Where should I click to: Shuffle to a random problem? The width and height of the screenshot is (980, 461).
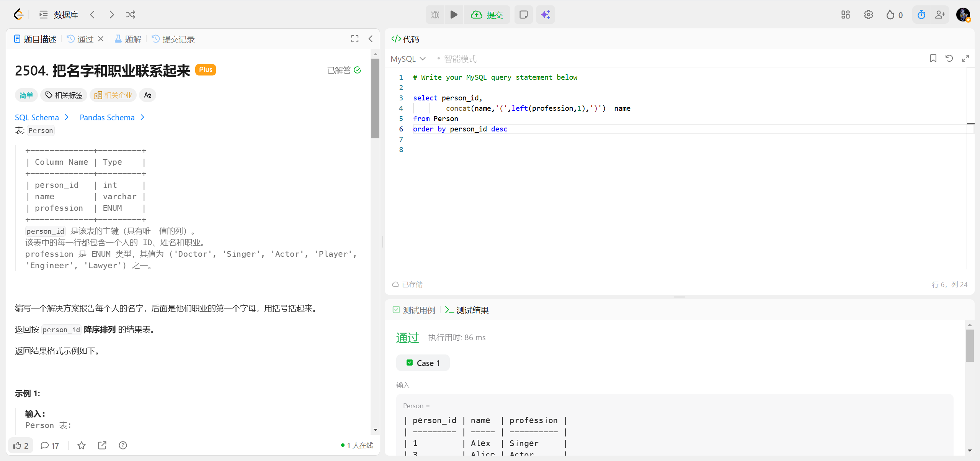pyautogui.click(x=131, y=15)
